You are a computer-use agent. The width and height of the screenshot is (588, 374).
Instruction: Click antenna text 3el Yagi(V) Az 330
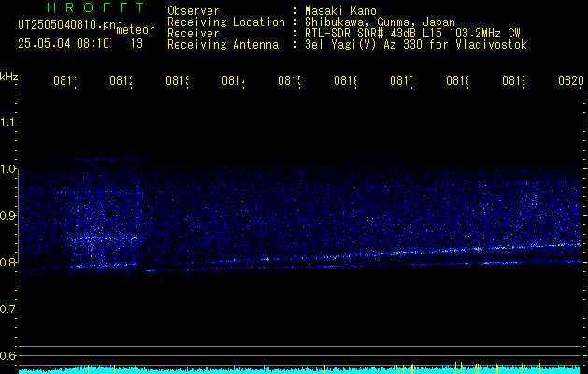366,45
